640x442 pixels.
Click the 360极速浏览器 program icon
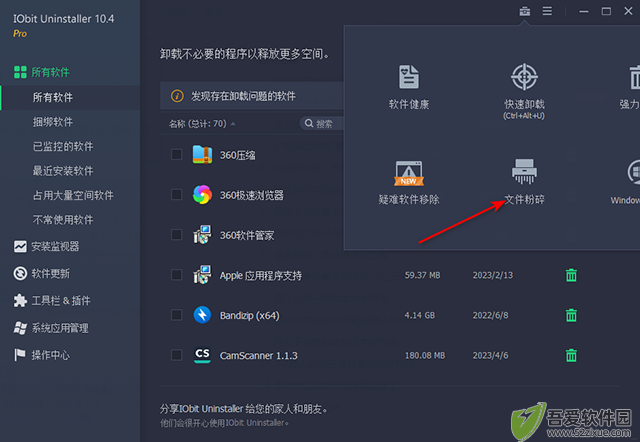(202, 195)
